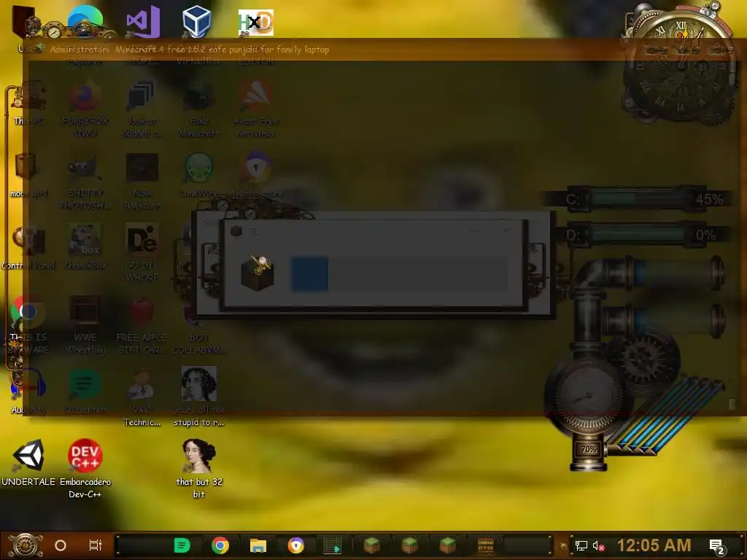This screenshot has width=747, height=560.
Task: Launch the VirtualBox cube icon
Action: pyautogui.click(x=196, y=21)
